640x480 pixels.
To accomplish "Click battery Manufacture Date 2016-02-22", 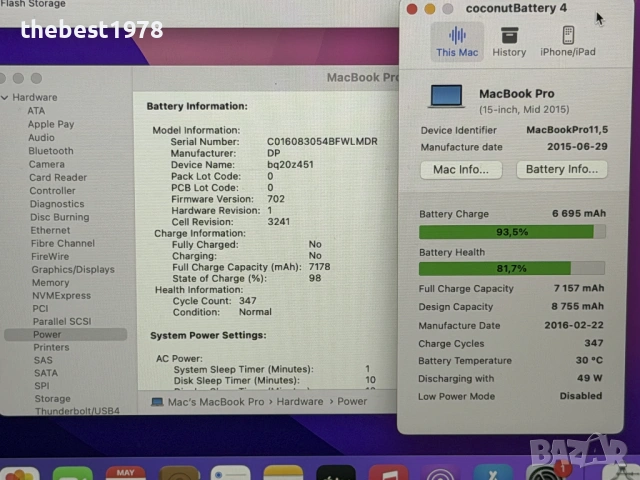I will pyautogui.click(x=574, y=325).
